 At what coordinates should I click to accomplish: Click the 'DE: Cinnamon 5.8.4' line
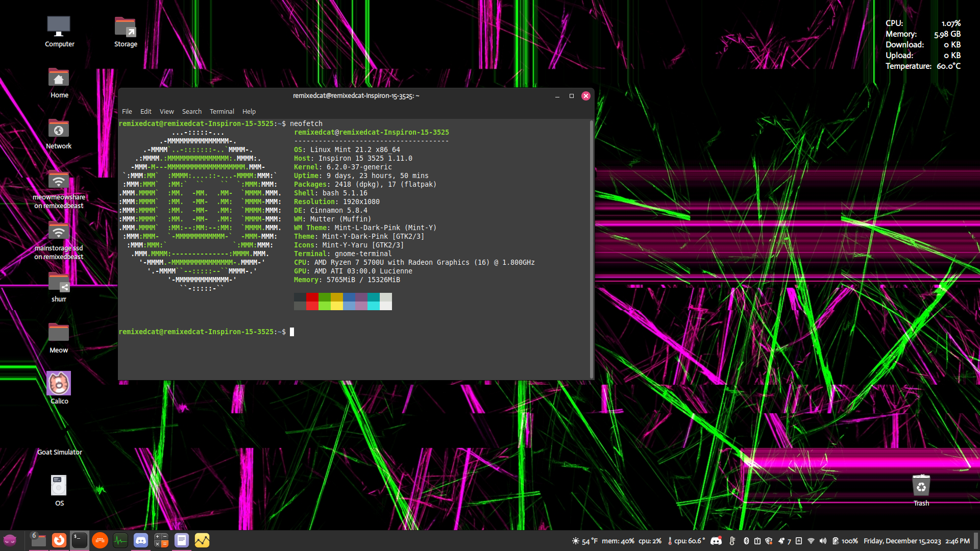pos(331,210)
